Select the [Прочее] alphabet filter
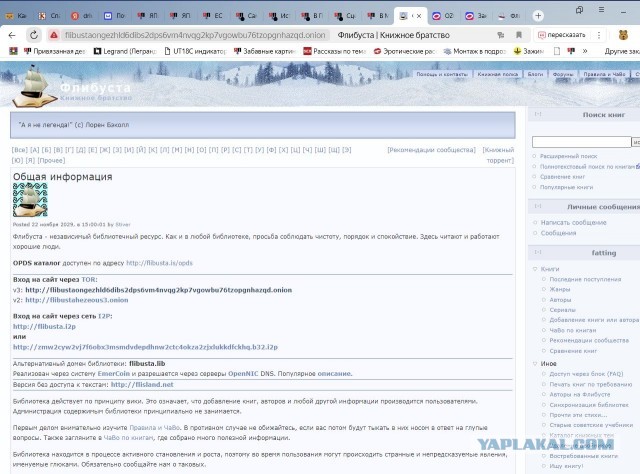 tap(51, 160)
